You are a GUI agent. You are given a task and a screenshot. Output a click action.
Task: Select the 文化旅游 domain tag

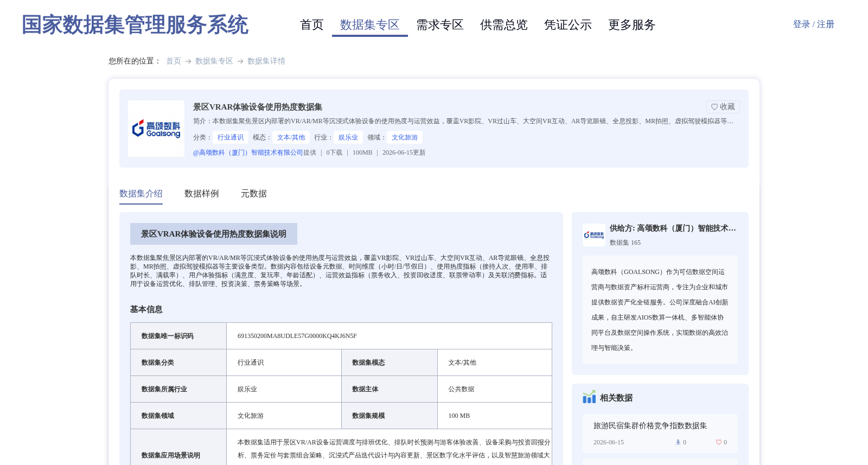[405, 137]
